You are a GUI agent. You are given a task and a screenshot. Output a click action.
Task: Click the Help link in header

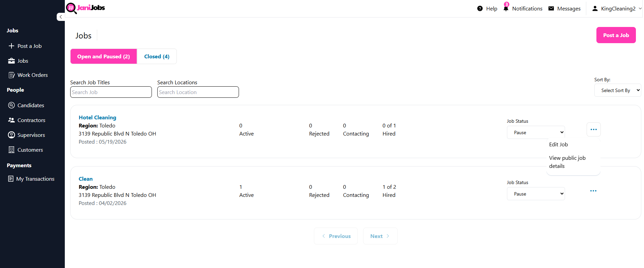click(491, 8)
